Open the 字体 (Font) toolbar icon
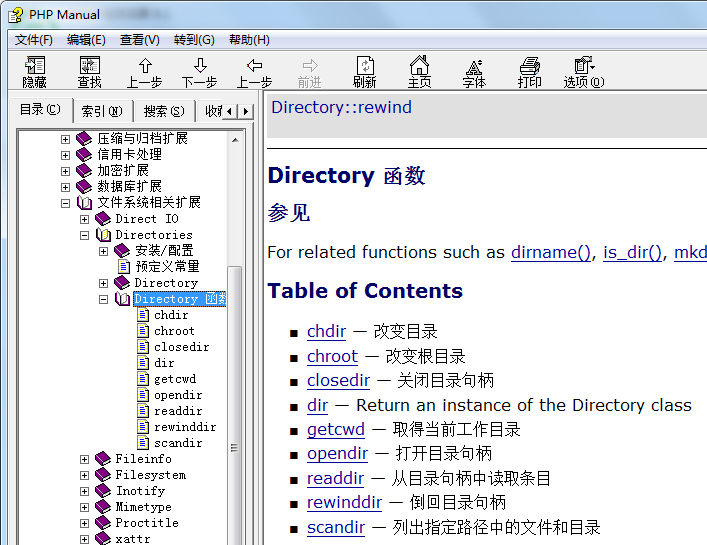Viewport: 707px width, 545px height. (474, 71)
